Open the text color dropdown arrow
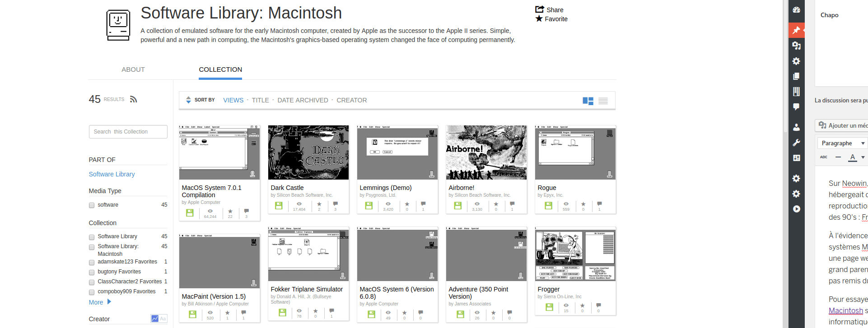 click(863, 157)
